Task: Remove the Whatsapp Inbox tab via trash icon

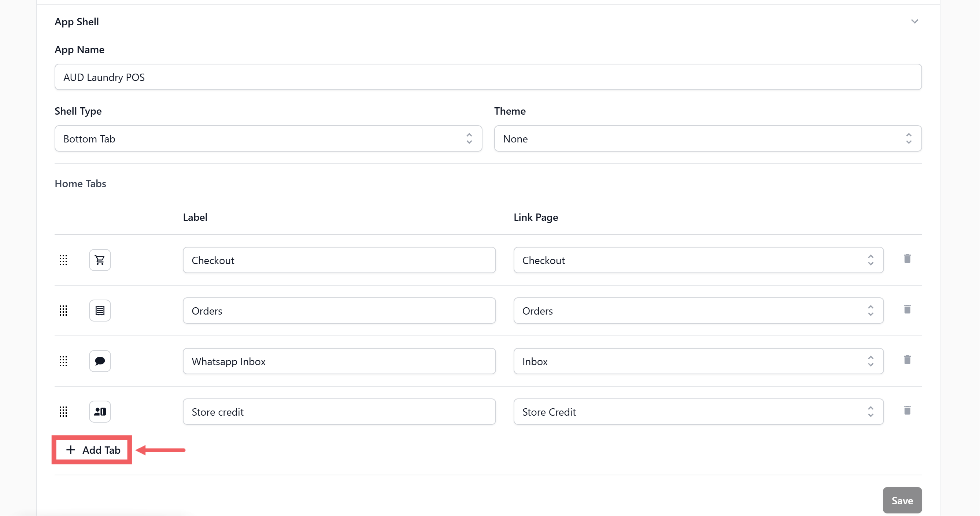Action: [907, 360]
